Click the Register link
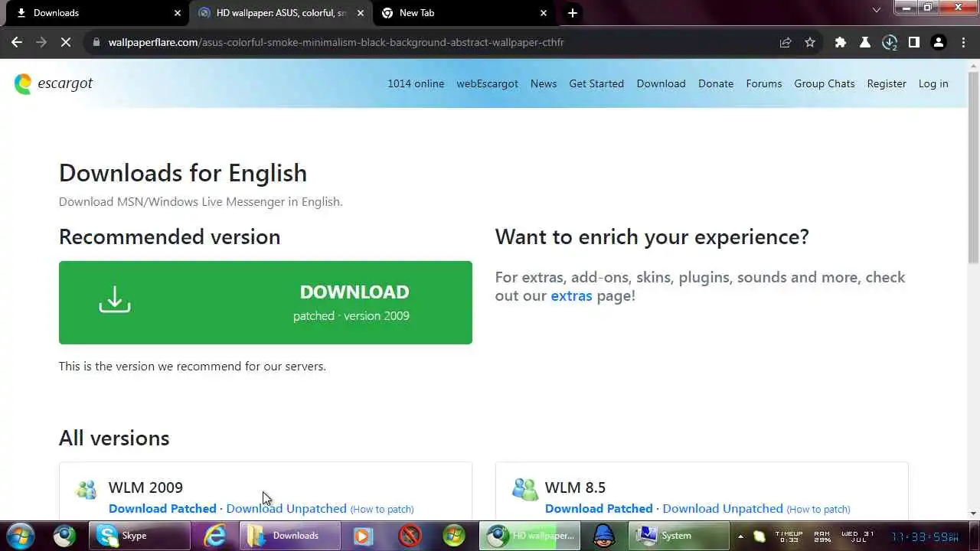Viewport: 980px width, 551px height. tap(887, 83)
